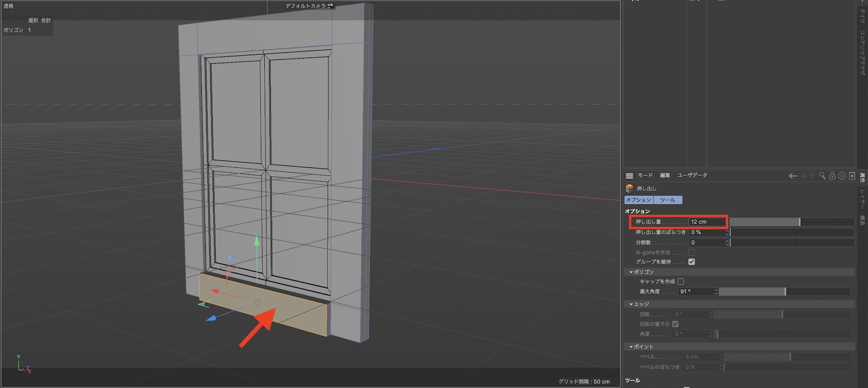Viewport: 868px width, 388px height.
Task: Click the back arrow in attribute manager
Action: coord(792,176)
